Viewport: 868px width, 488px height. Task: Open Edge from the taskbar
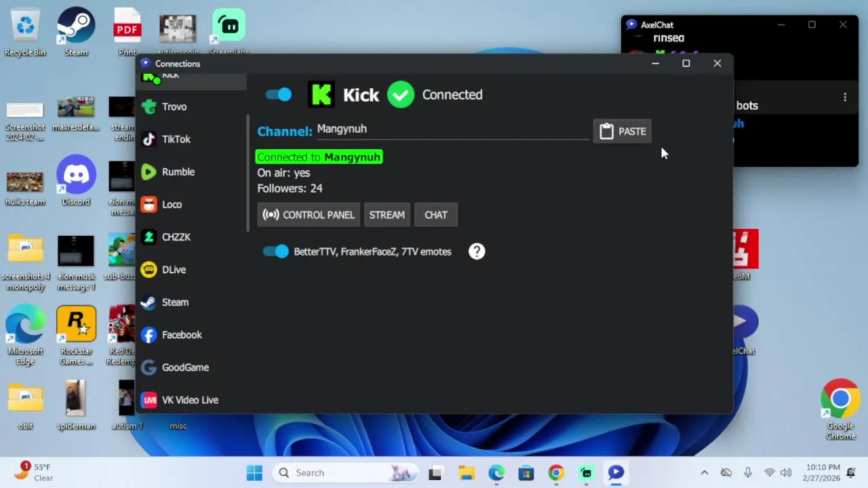[496, 472]
